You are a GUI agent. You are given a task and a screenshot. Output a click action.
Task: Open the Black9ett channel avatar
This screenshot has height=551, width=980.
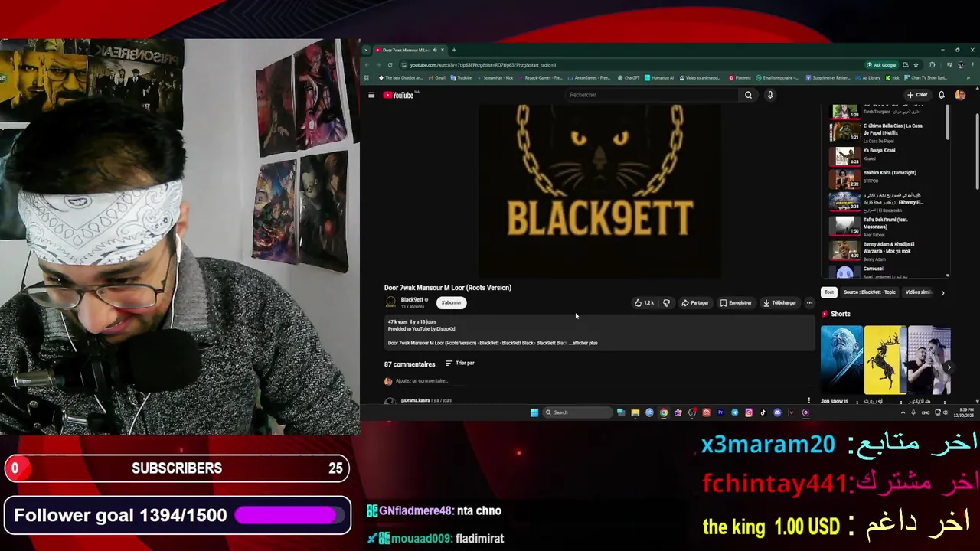(390, 302)
